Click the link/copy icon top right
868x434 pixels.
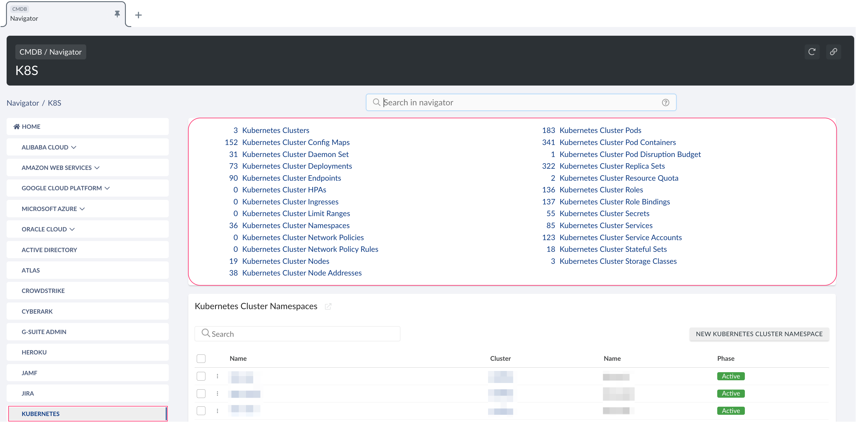833,52
